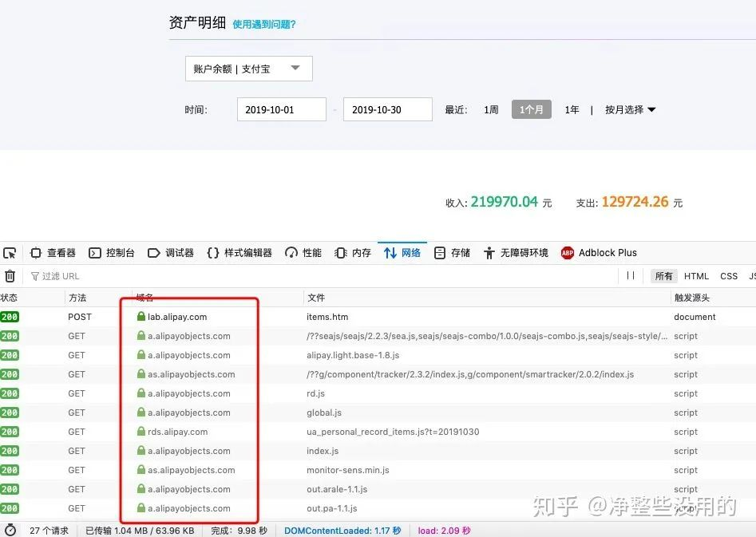Click the load: 2.09 秒 status text
Screen dimensions: 756x537
click(444, 531)
